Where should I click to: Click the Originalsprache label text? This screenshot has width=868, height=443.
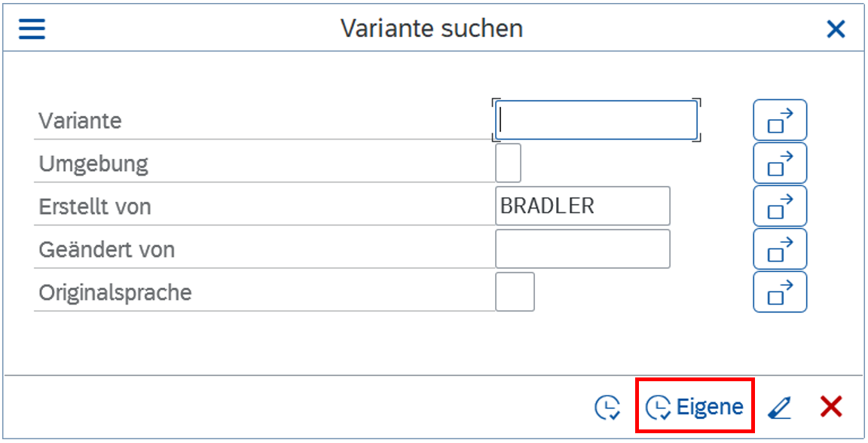(x=115, y=292)
